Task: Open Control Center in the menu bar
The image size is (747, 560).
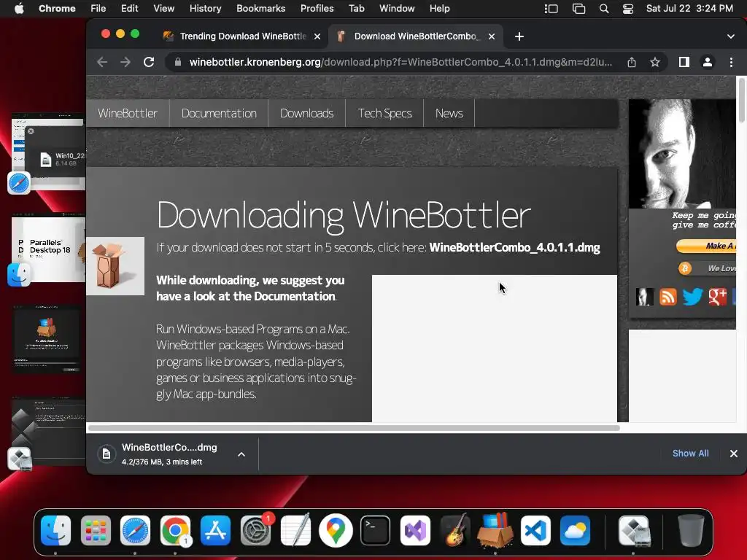Action: pyautogui.click(x=628, y=9)
